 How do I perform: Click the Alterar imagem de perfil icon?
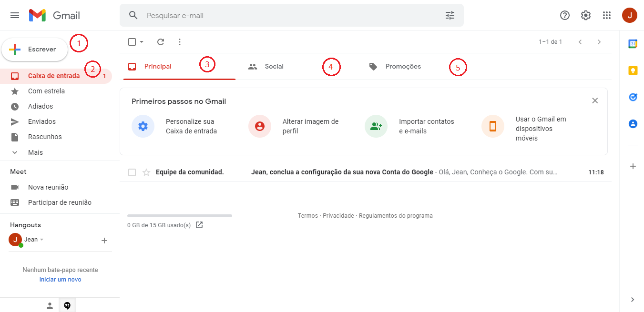pos(260,126)
